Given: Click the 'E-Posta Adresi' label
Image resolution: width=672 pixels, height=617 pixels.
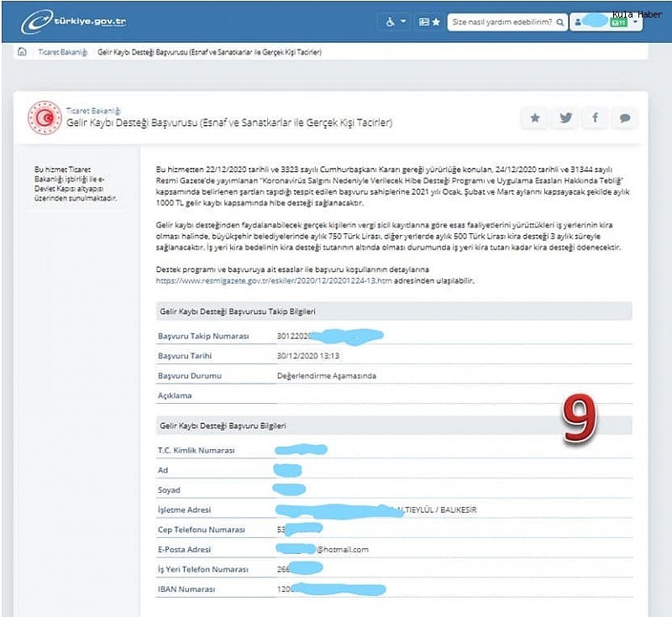Looking at the screenshot, I should [184, 549].
